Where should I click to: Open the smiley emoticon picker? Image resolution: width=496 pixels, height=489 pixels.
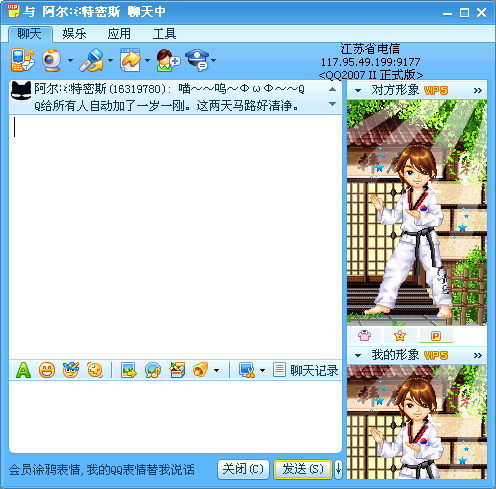pyautogui.click(x=47, y=370)
